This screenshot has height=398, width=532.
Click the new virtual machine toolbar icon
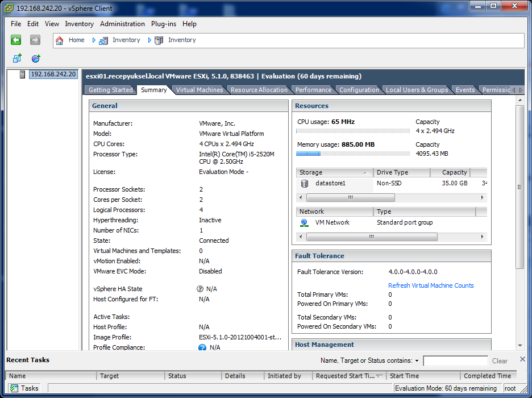coord(17,59)
